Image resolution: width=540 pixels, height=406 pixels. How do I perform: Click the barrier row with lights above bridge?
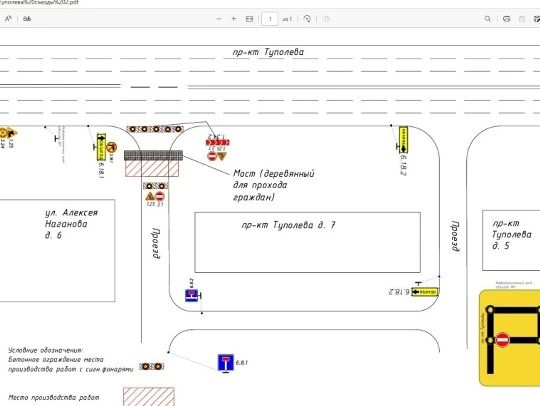[x=155, y=129]
